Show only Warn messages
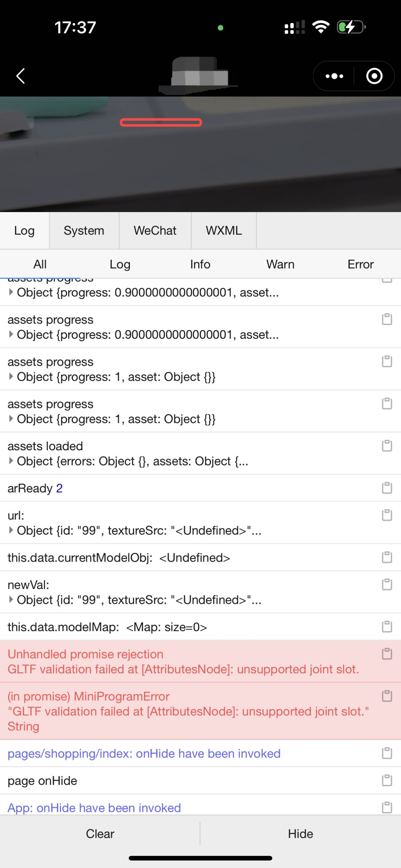The width and height of the screenshot is (401, 868). coord(280,264)
